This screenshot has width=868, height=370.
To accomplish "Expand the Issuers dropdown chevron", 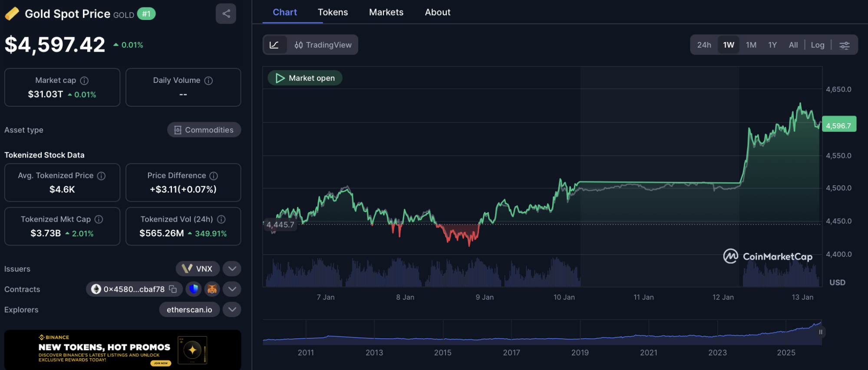I will (x=232, y=268).
